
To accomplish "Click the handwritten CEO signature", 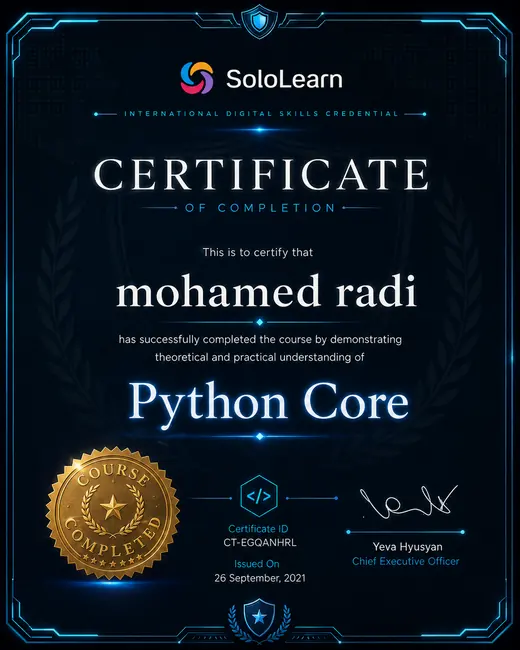I will point(408,502).
